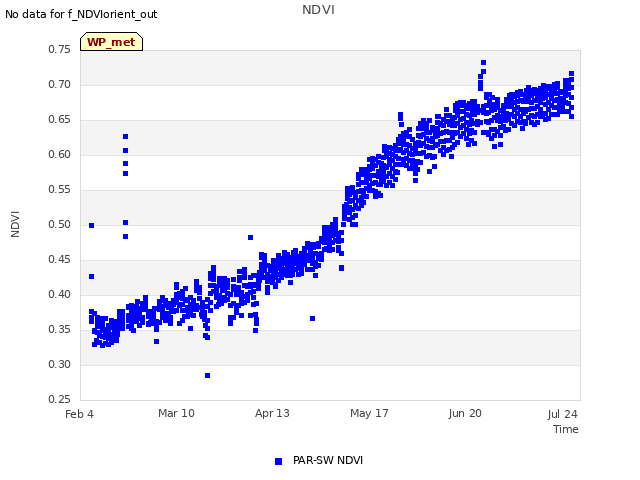Click the May 17 x-axis tick label

pos(369,413)
